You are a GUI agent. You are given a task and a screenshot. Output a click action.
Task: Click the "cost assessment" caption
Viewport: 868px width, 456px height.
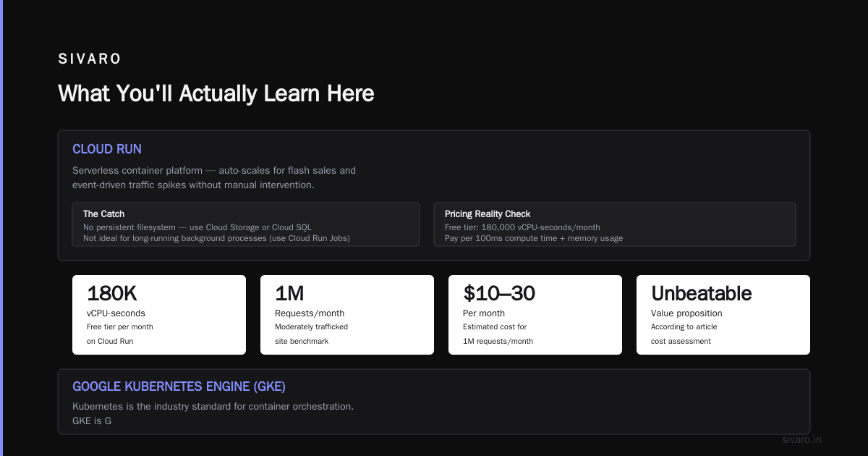(681, 342)
